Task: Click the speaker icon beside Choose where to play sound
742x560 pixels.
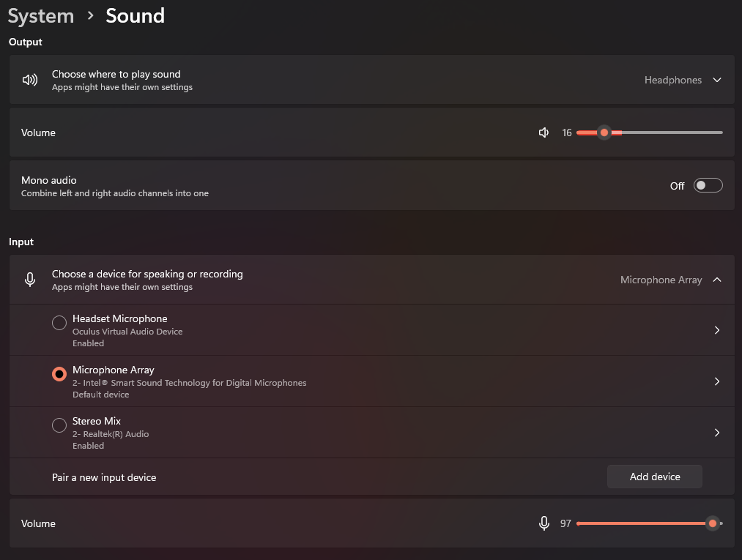Action: tap(30, 80)
